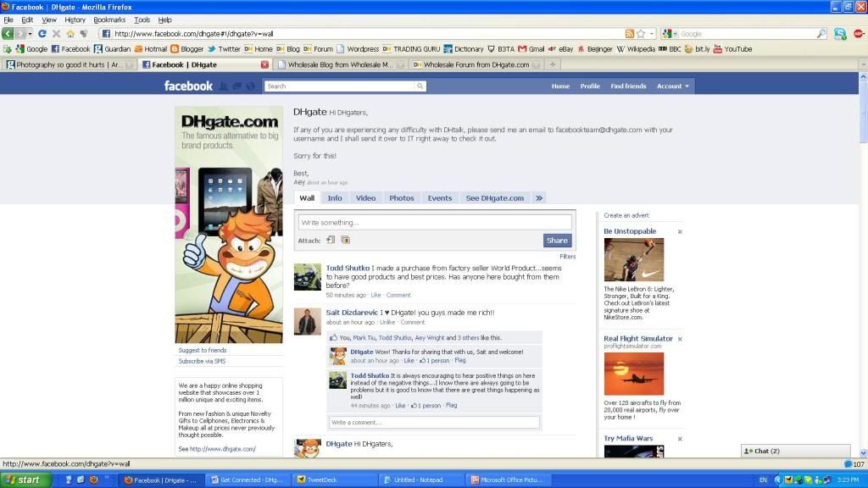Click the Write something status field
Viewport: 868px width, 488px height.
(x=436, y=222)
